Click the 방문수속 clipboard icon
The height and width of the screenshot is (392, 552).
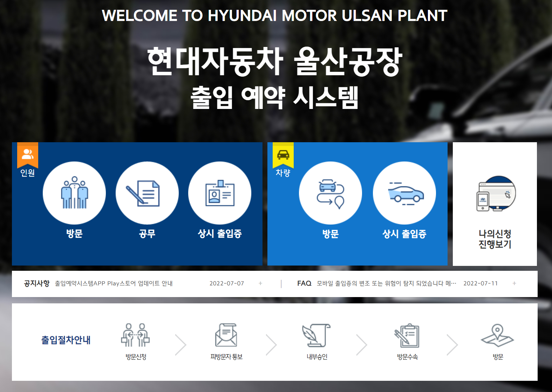407,335
